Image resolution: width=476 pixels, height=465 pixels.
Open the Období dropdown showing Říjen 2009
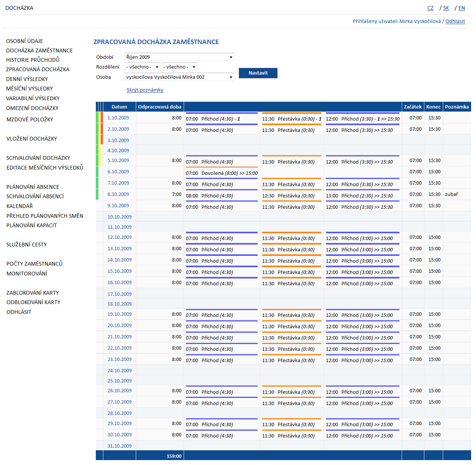[x=179, y=57]
